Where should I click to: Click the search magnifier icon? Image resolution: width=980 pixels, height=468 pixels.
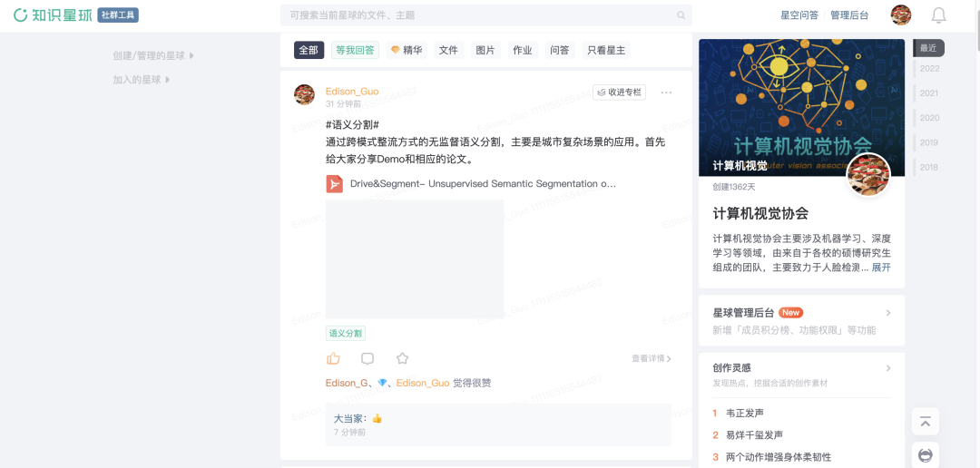[681, 15]
